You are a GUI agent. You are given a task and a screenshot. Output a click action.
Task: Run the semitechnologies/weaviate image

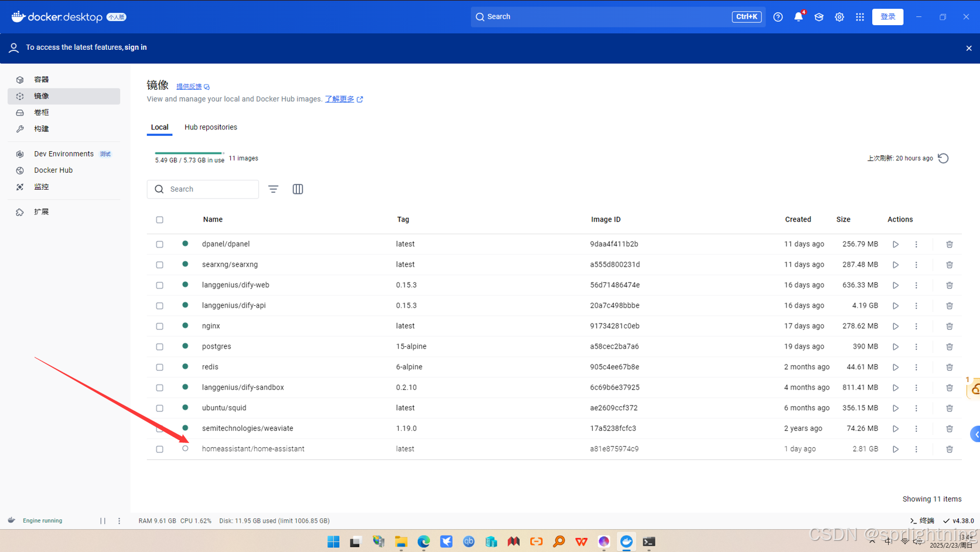point(896,429)
